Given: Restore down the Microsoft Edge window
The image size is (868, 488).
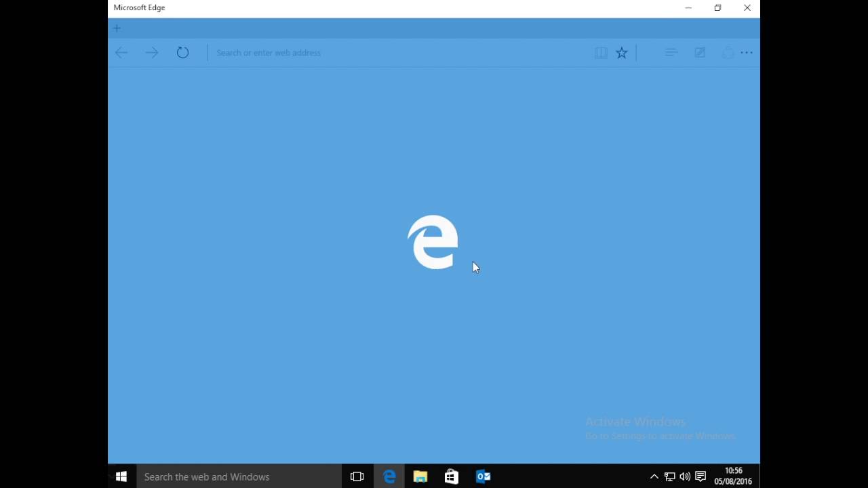Looking at the screenshot, I should (x=717, y=8).
